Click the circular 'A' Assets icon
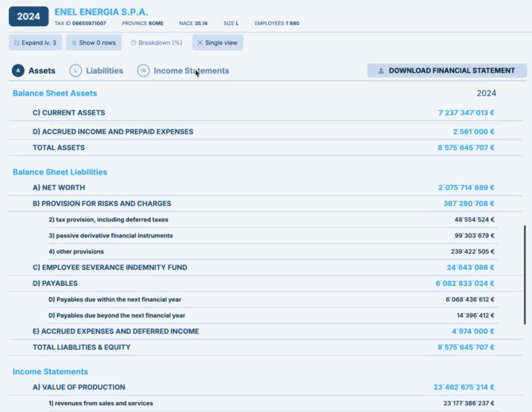 pos(18,71)
